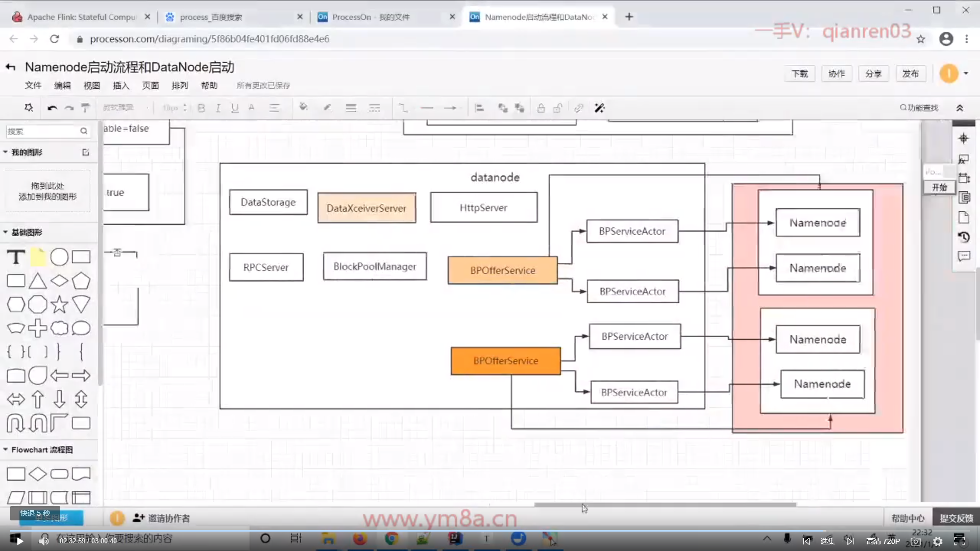Screen dimensions: 980x551
Task: Open the 插入 menu
Action: click(121, 85)
